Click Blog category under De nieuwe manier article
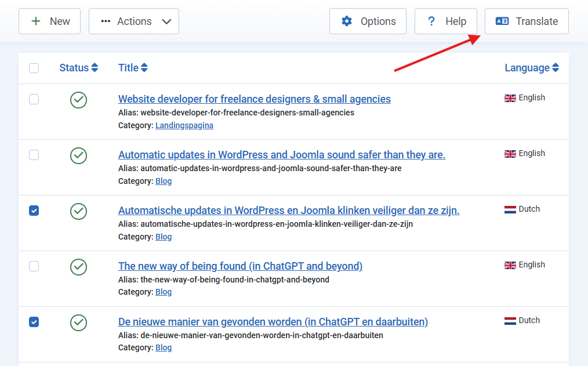Image resolution: width=588 pixels, height=366 pixels. coord(164,348)
